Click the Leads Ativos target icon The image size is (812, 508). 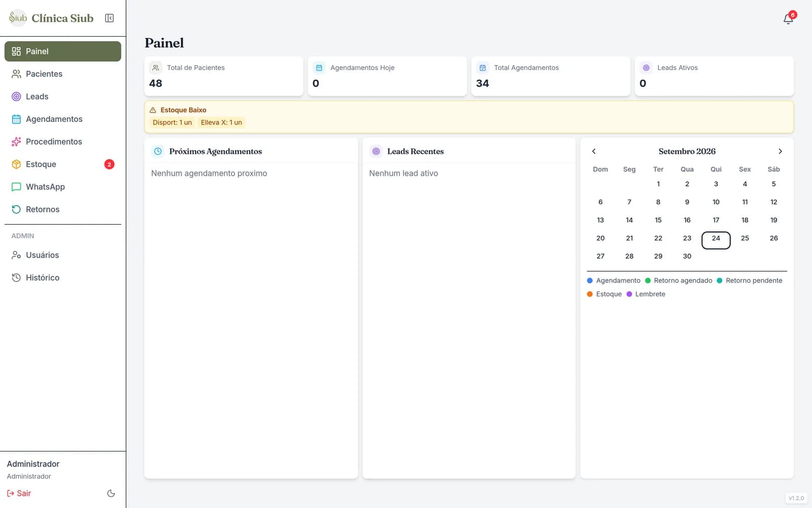(646, 68)
